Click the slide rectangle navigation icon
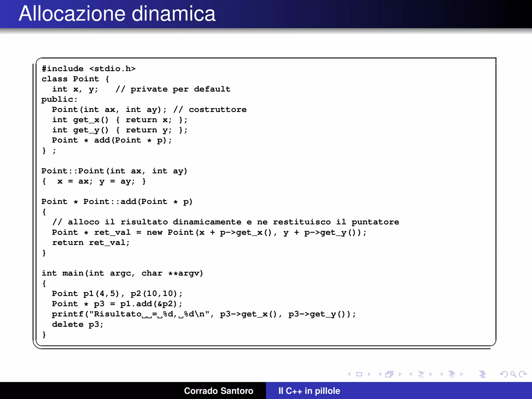The image size is (532, 399). pyautogui.click(x=359, y=374)
